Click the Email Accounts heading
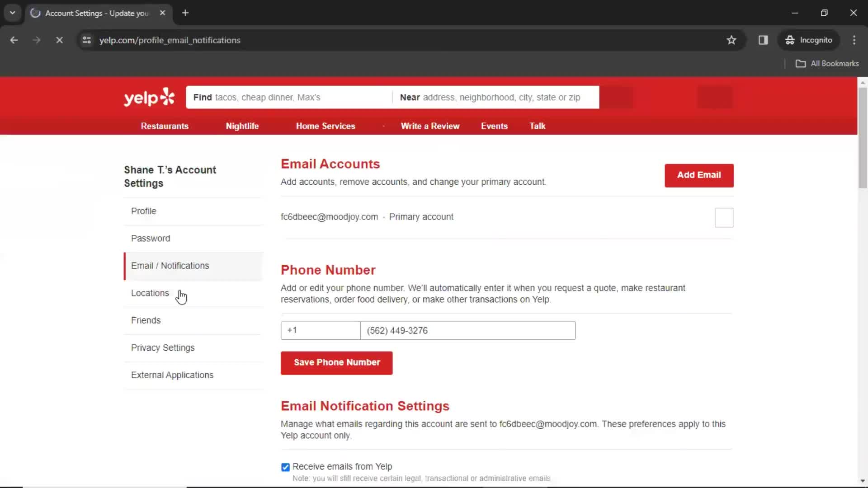868x488 pixels. [330, 164]
